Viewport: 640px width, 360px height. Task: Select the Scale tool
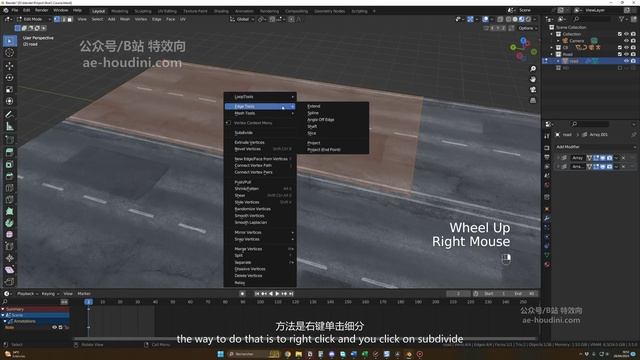click(10, 89)
